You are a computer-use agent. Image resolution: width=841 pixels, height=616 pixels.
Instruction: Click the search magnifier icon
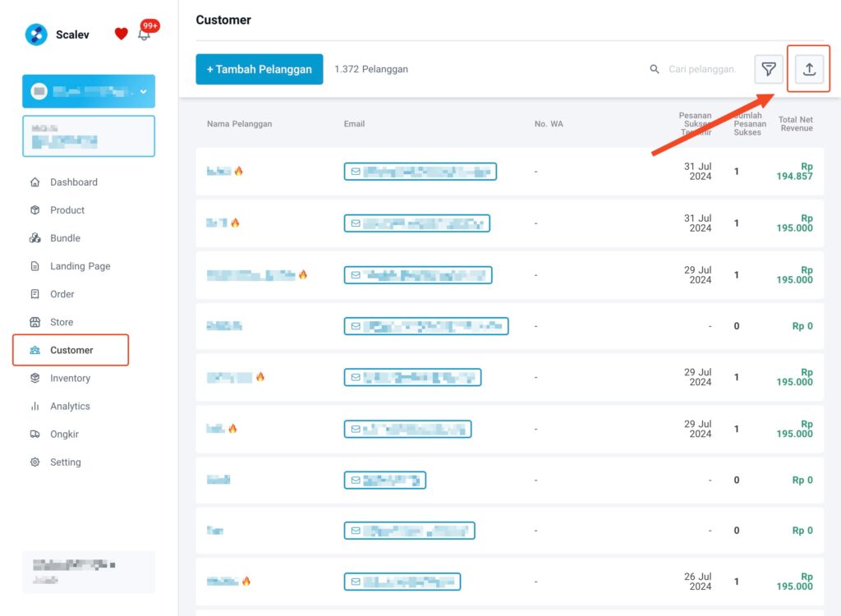click(x=655, y=69)
